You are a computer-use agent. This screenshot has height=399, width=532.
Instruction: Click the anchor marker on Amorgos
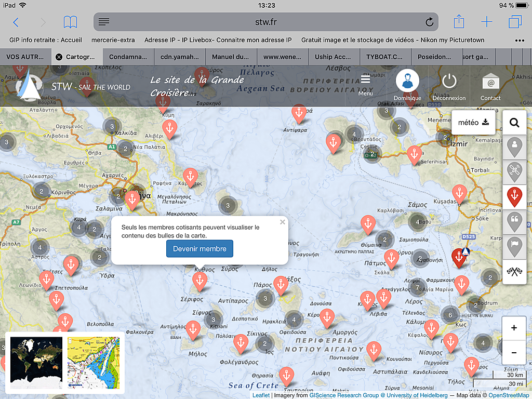click(327, 318)
